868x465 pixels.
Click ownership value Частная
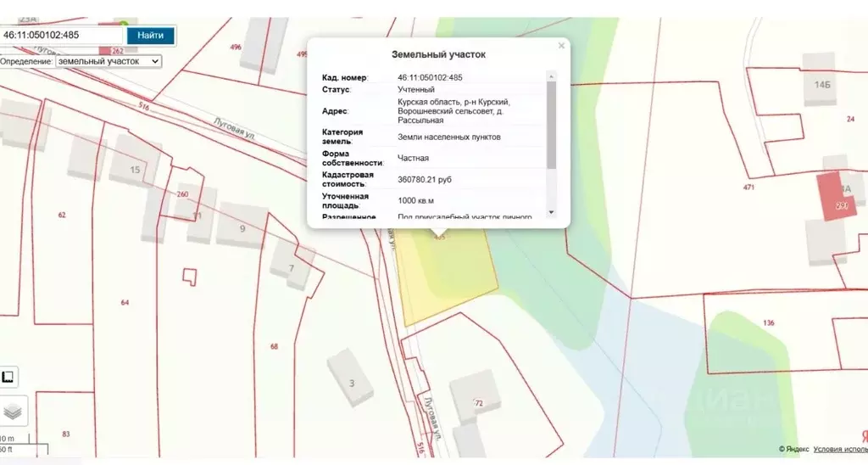coord(413,158)
